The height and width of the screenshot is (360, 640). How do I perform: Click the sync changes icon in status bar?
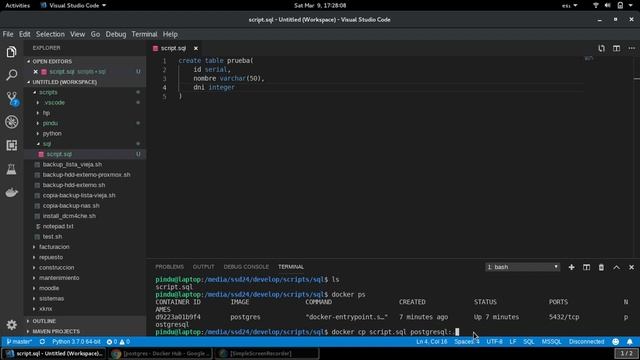click(42, 342)
